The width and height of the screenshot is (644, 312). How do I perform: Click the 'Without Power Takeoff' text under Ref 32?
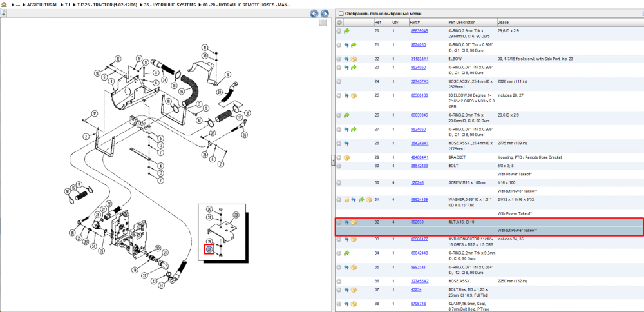click(517, 231)
